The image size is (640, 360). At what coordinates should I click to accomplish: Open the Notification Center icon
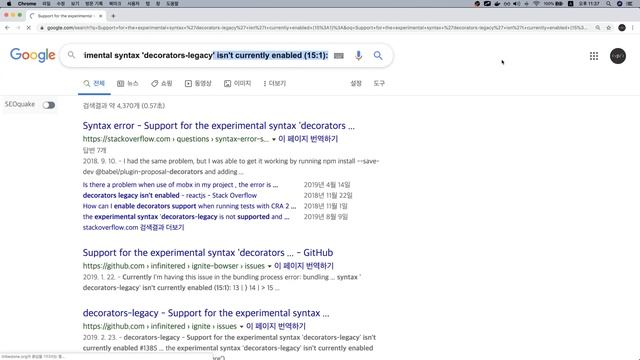tap(630, 4)
